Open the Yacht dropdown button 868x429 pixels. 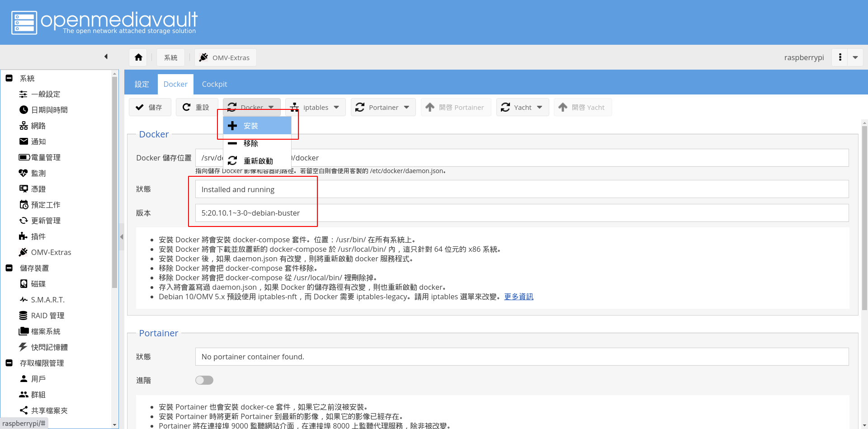coord(522,107)
